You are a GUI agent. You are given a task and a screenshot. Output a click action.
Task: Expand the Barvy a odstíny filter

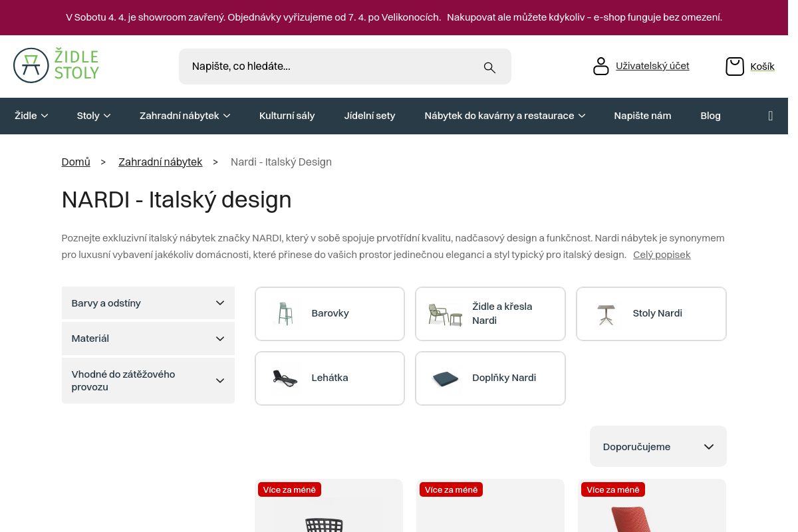click(x=148, y=303)
